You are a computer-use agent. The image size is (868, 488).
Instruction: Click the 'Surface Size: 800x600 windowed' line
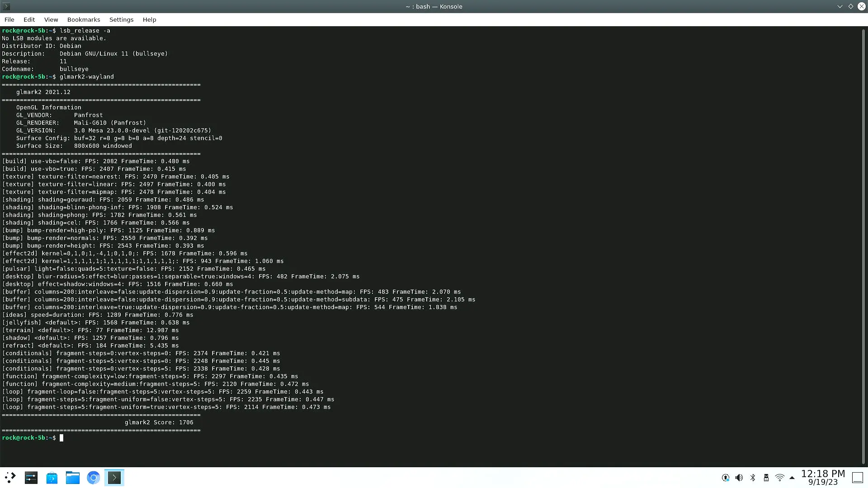pyautogui.click(x=74, y=146)
